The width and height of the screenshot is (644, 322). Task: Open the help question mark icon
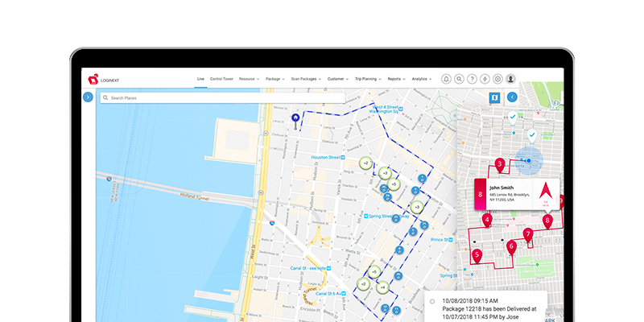click(472, 79)
